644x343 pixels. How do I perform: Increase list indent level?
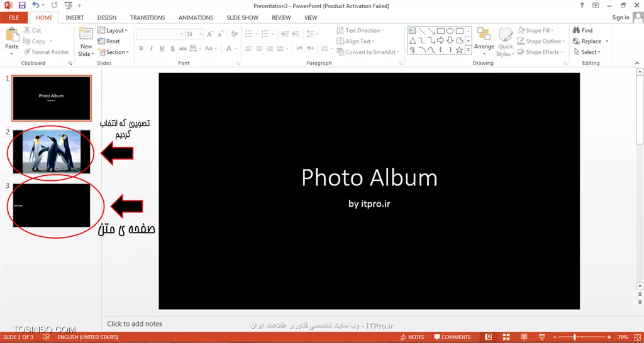coord(296,34)
